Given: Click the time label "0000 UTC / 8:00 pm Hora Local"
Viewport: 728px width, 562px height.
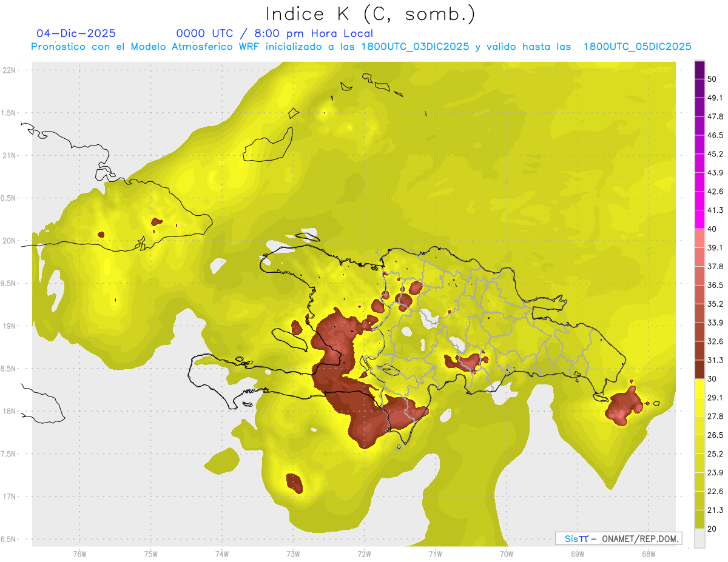Looking at the screenshot, I should click(x=274, y=33).
